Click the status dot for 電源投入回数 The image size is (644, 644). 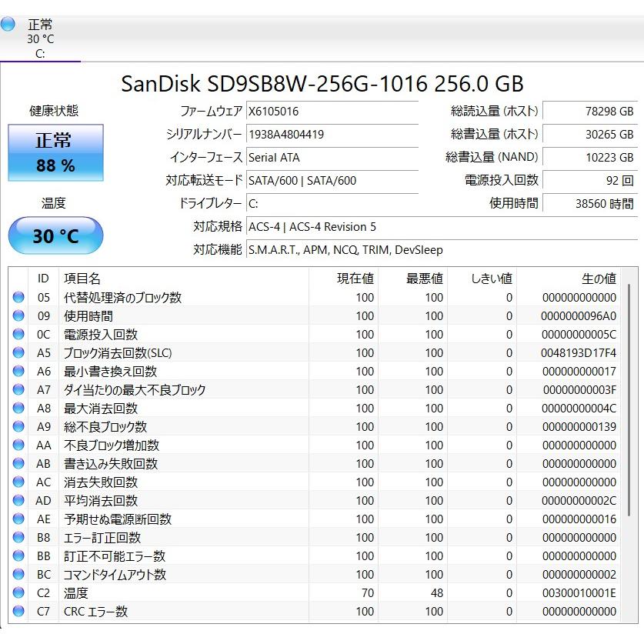click(17, 335)
